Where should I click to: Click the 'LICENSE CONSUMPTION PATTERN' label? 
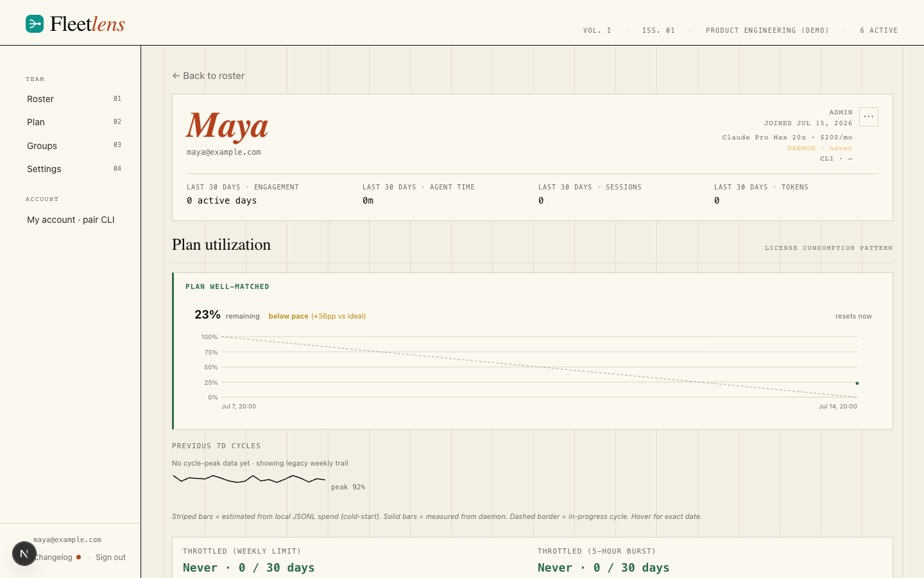(828, 248)
